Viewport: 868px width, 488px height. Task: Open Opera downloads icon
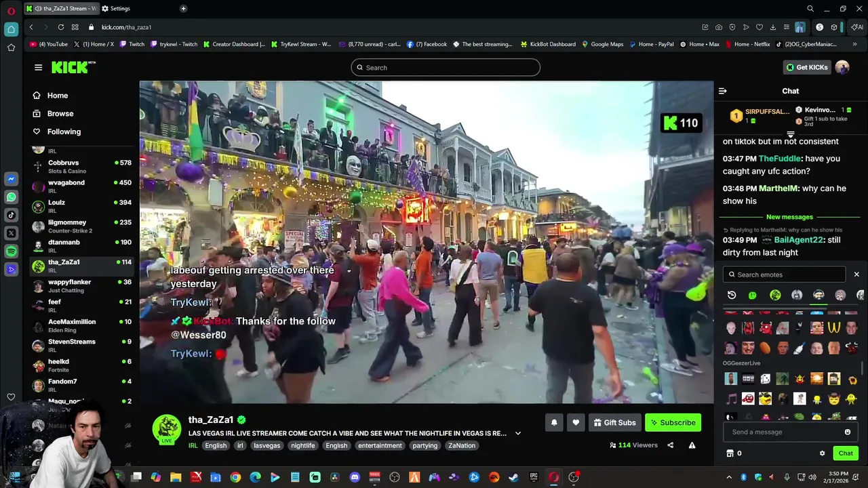point(773,27)
